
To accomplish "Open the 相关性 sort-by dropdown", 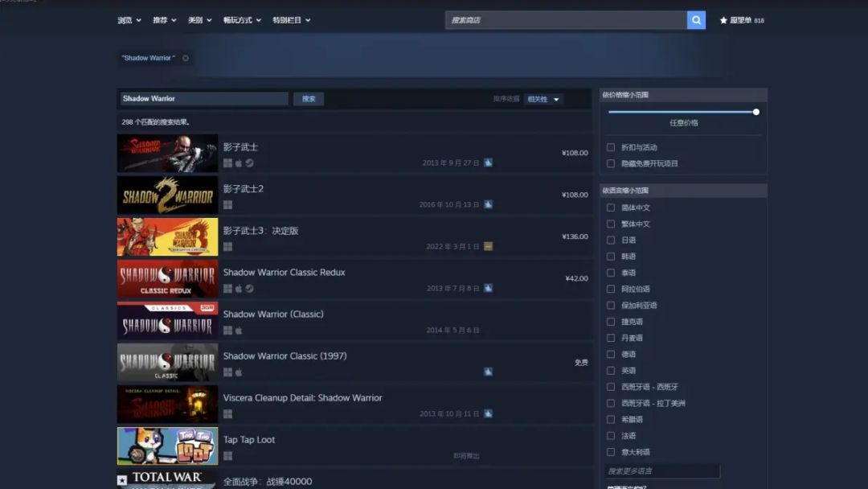I will click(x=543, y=99).
